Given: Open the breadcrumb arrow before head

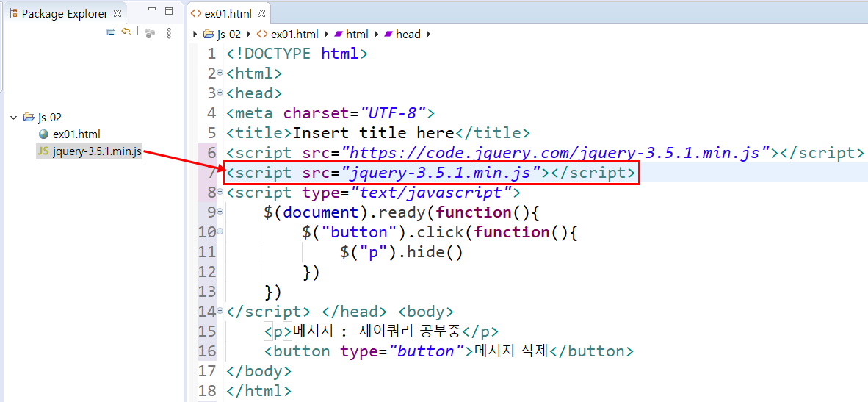Looking at the screenshot, I should 377,35.
